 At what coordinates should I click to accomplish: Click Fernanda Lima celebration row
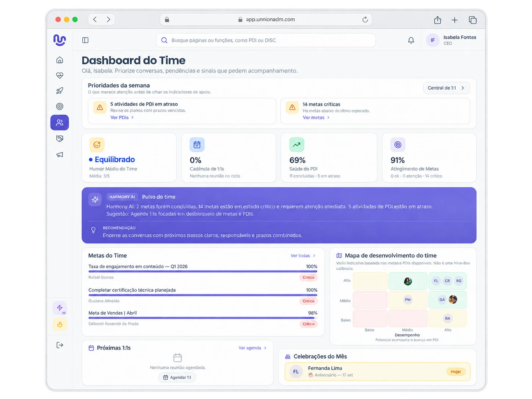point(377,371)
